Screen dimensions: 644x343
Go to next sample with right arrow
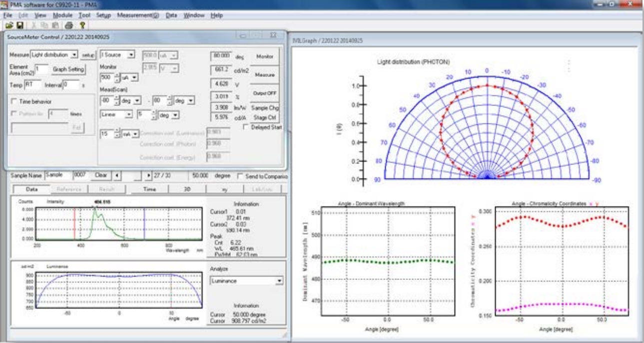(148, 175)
